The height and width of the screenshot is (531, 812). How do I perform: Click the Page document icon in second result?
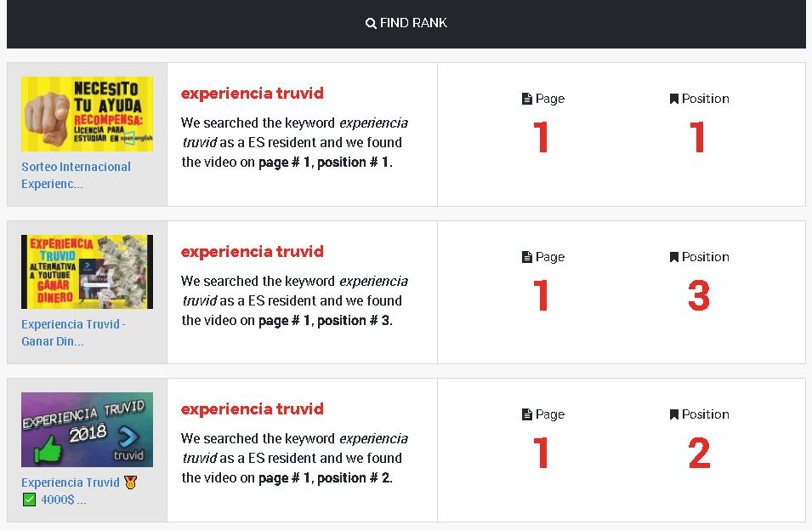coord(527,257)
